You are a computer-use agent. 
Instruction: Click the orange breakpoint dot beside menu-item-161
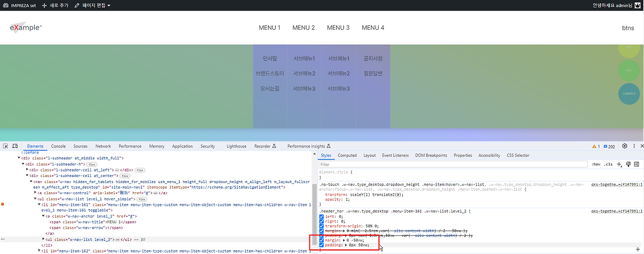tap(3, 205)
